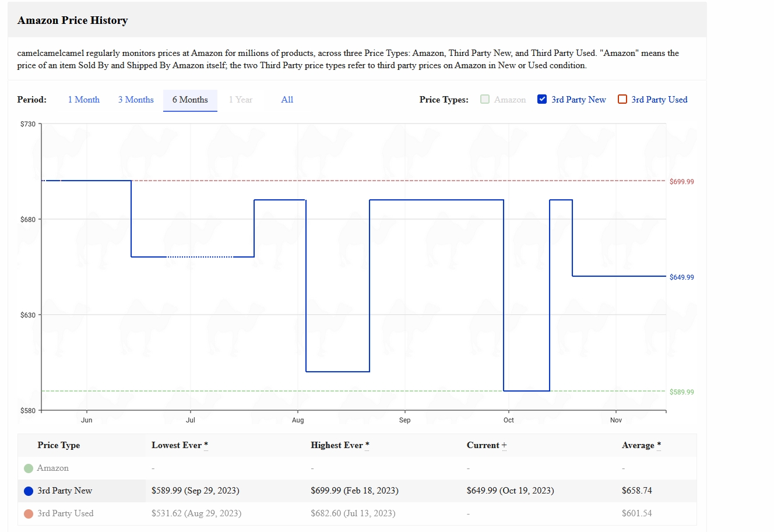Select the 3rd Party Used table row
The width and height of the screenshot is (774, 532).
pos(357,513)
